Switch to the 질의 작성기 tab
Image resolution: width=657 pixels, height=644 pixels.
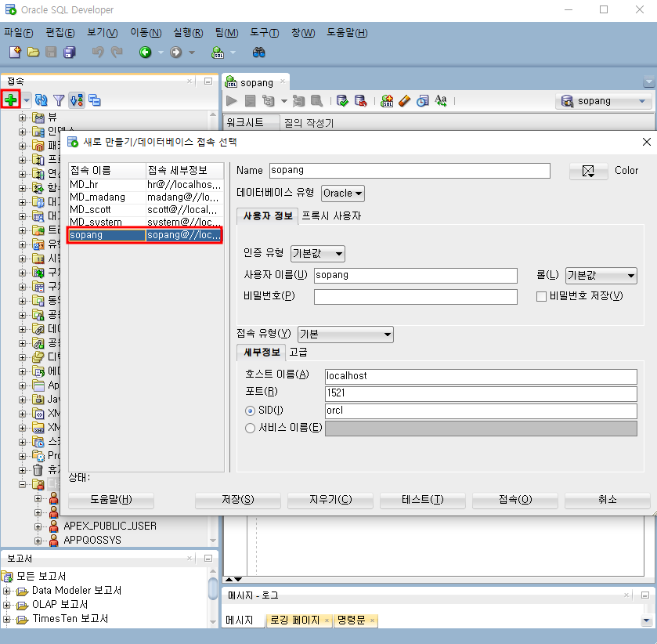pos(309,123)
